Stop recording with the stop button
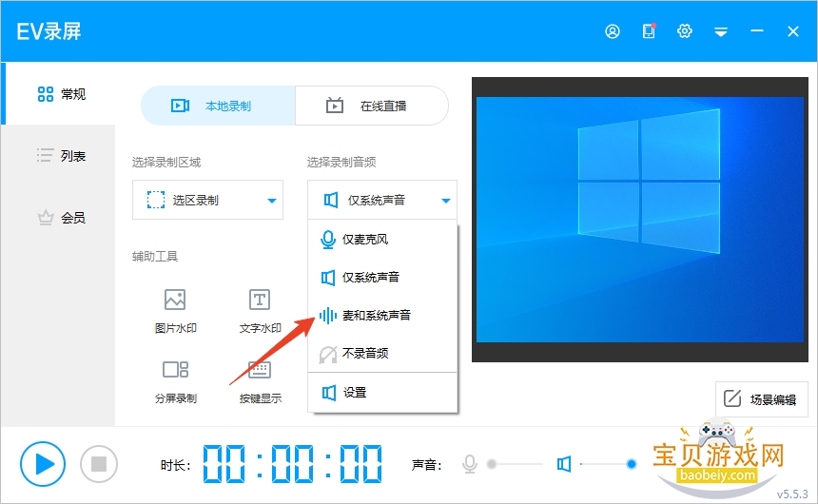 coord(99,464)
